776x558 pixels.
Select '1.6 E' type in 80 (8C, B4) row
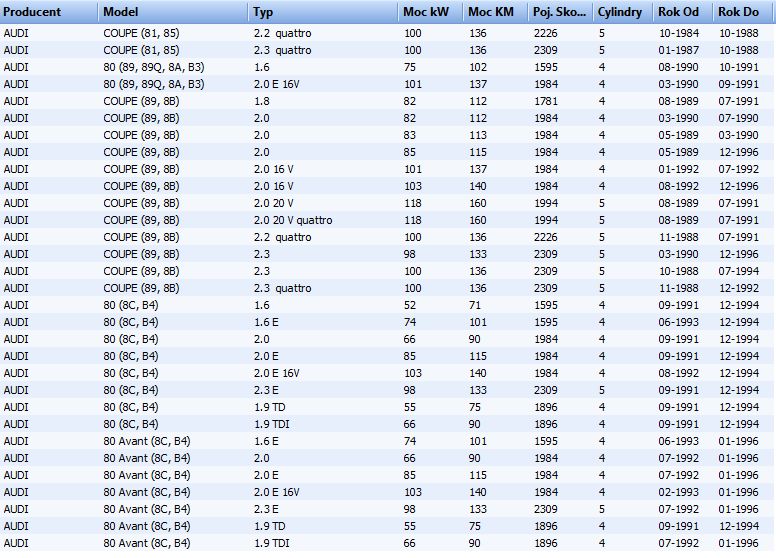click(x=266, y=322)
